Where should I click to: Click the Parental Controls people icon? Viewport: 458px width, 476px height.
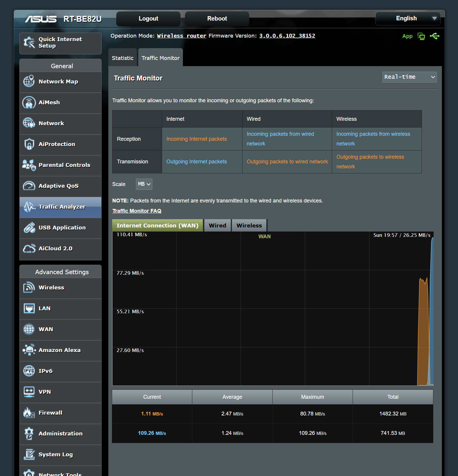pyautogui.click(x=29, y=165)
